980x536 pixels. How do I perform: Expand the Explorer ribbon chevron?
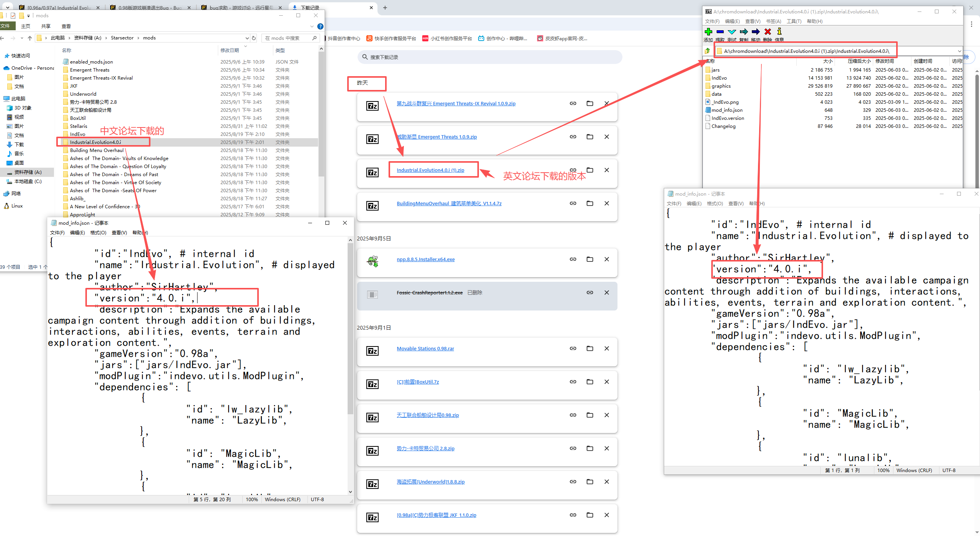point(312,26)
